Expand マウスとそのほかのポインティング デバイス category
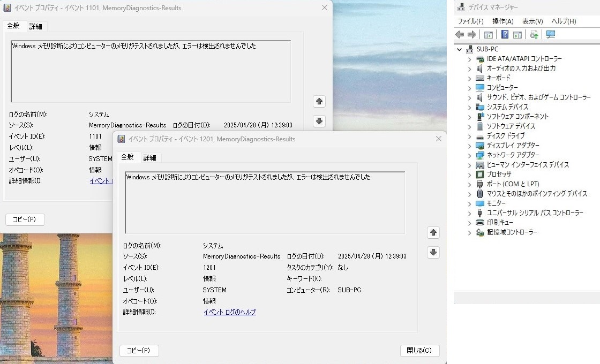Image resolution: width=600 pixels, height=364 pixels. point(469,194)
